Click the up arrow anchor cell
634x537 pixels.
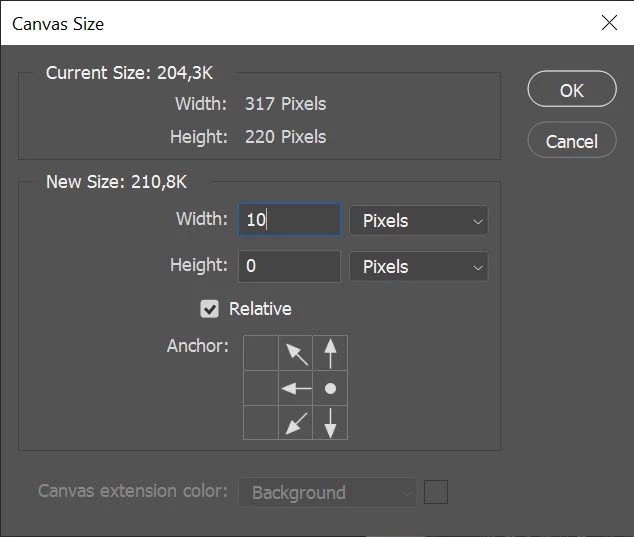point(330,353)
